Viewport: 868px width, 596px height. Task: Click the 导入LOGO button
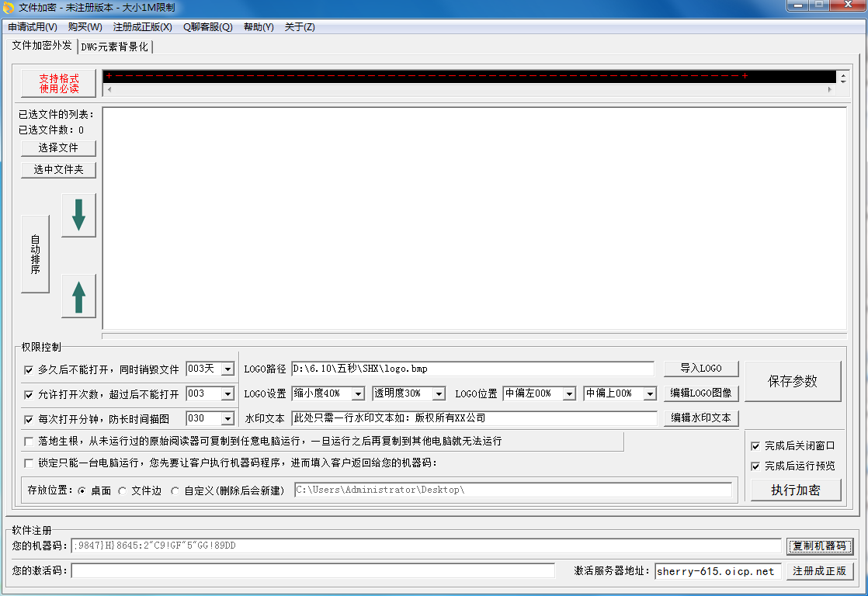pyautogui.click(x=701, y=369)
